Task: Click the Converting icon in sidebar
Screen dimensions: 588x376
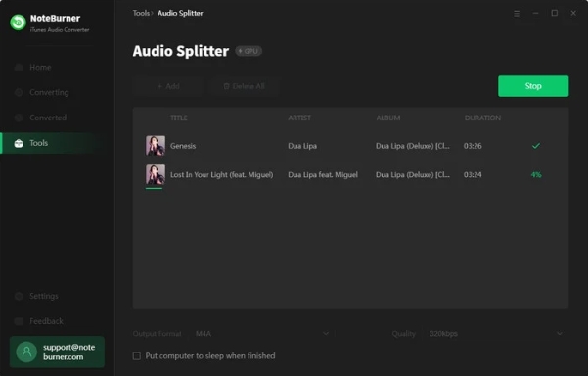Action: [19, 92]
